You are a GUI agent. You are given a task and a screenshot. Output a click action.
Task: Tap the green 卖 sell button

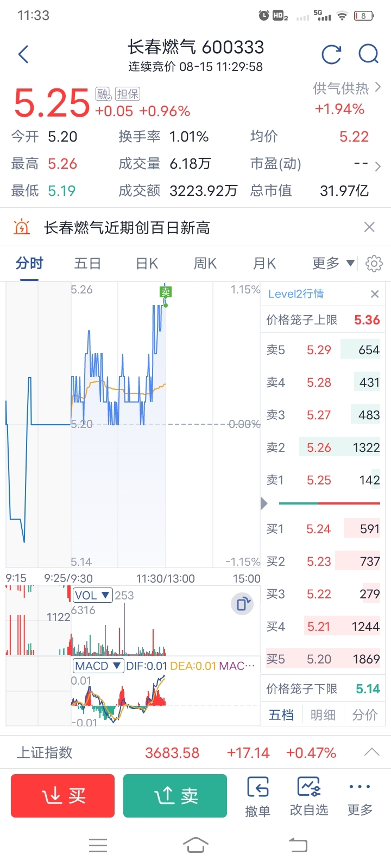pos(175,796)
